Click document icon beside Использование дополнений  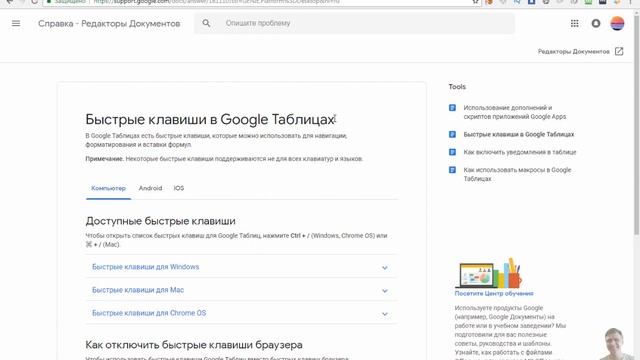tap(452, 108)
